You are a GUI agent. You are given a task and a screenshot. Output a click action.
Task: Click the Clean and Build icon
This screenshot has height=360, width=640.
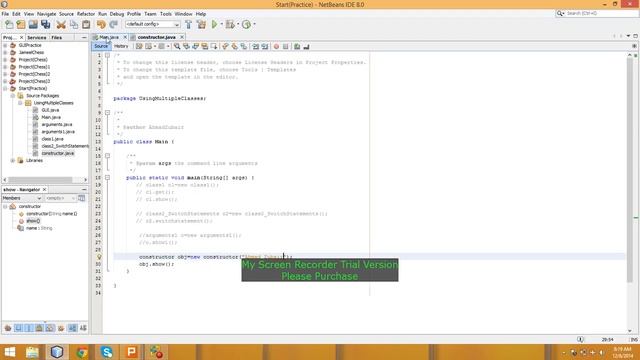(201, 24)
